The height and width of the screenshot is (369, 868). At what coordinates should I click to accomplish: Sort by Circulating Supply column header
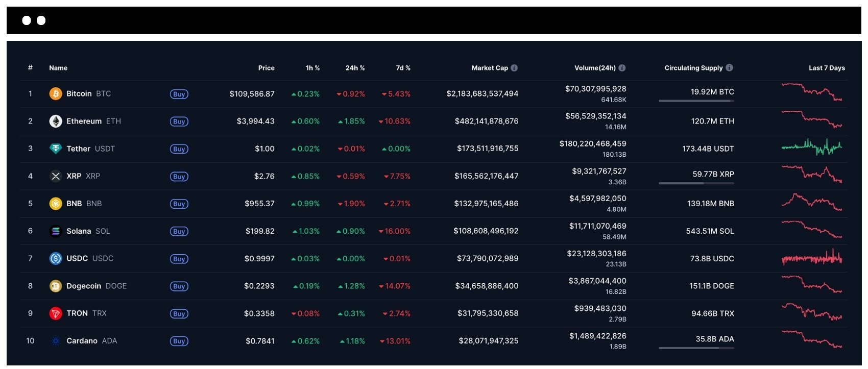[x=694, y=68]
